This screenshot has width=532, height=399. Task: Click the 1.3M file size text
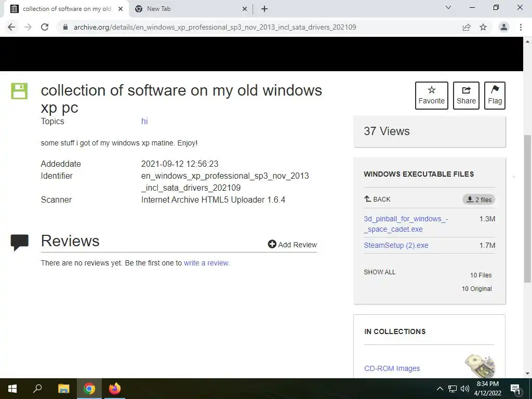(487, 219)
